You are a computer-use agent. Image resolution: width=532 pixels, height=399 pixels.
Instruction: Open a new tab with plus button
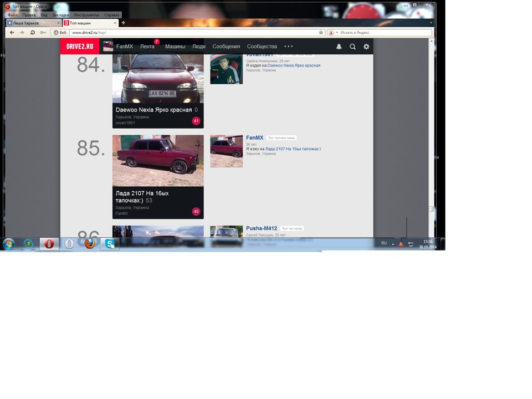click(x=124, y=23)
